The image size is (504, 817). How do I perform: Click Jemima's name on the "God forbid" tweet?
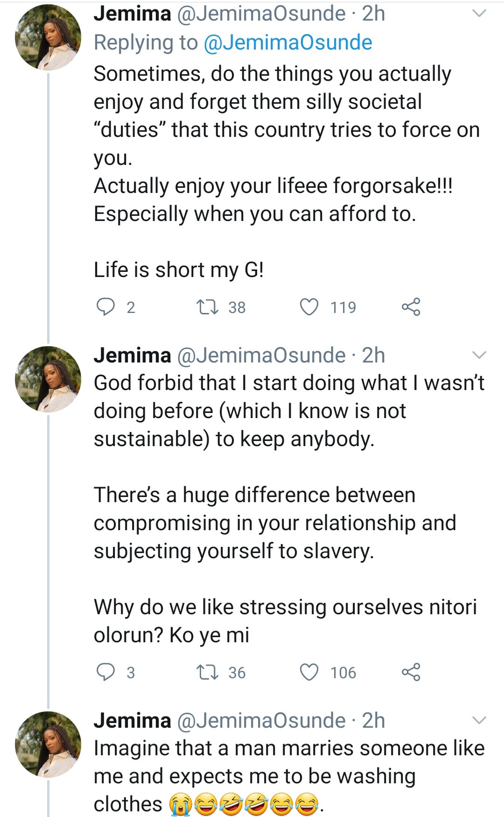pyautogui.click(x=133, y=355)
